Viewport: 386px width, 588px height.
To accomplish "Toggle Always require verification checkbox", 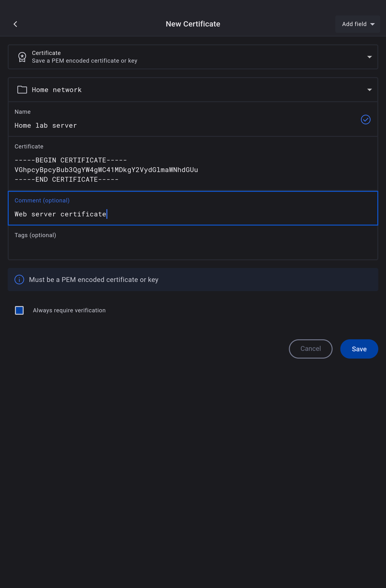I will (19, 310).
